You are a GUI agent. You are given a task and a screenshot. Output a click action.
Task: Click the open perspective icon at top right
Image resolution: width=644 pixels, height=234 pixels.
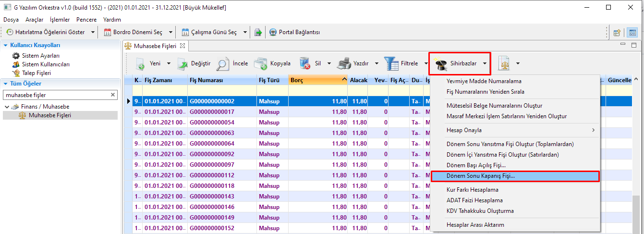click(x=618, y=33)
